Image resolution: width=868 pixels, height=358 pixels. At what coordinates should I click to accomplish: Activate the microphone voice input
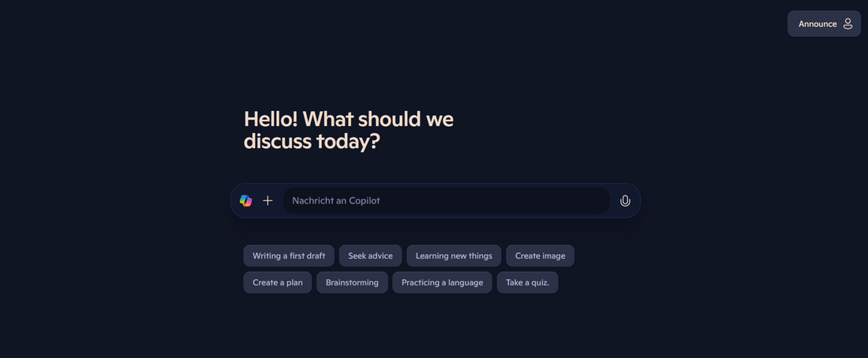click(625, 200)
